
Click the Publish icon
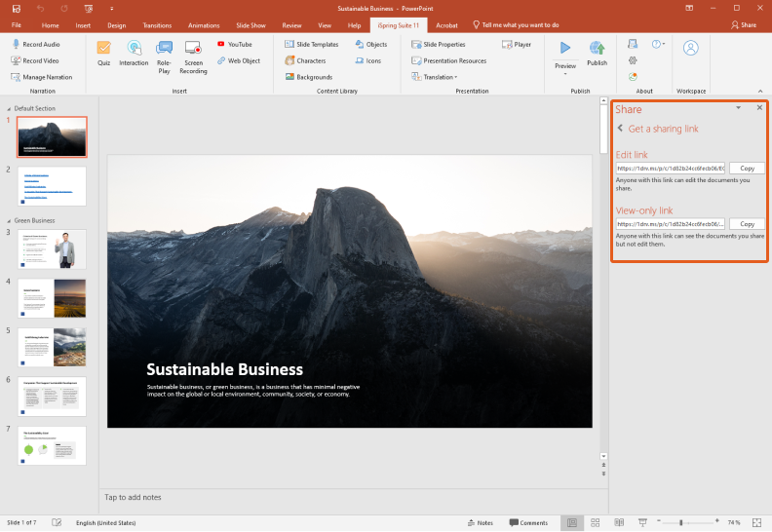click(x=597, y=48)
